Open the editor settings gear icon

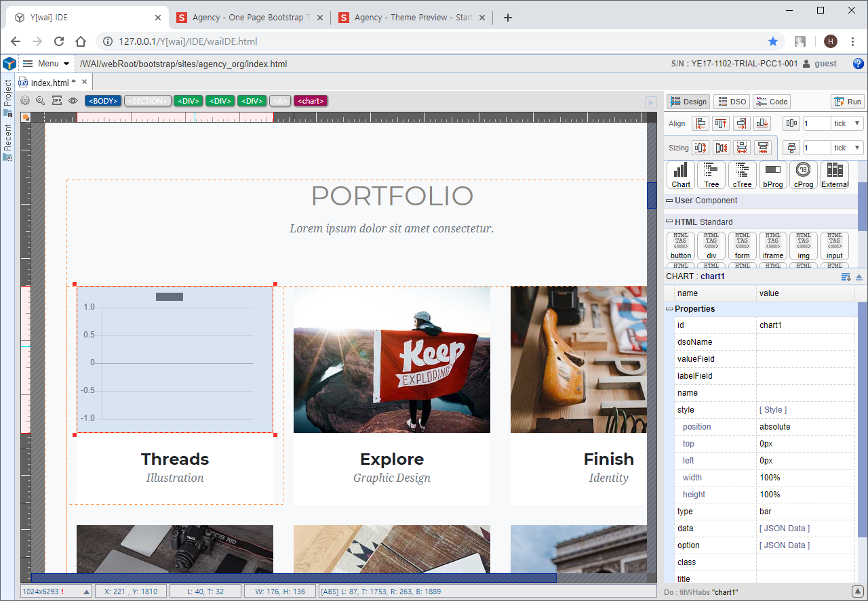[25, 101]
